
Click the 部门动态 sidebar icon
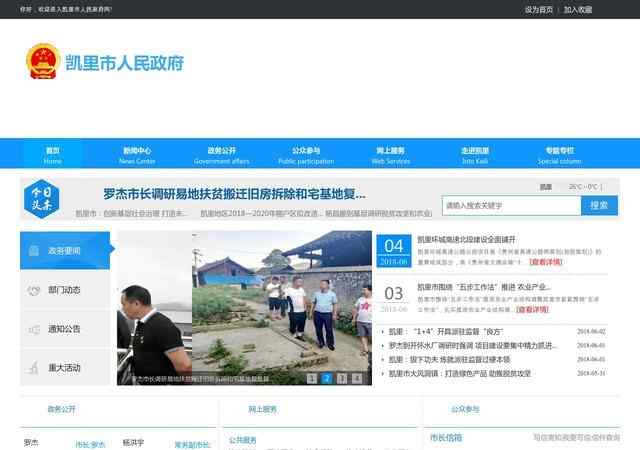click(x=34, y=290)
